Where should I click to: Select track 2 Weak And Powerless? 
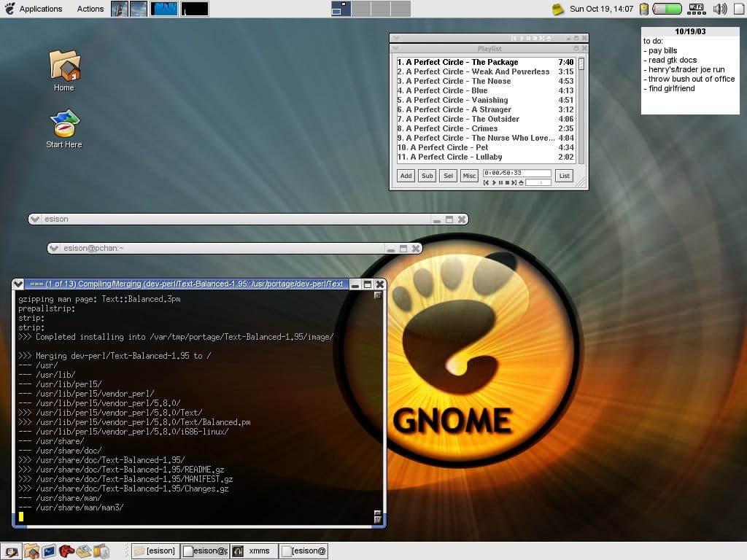pyautogui.click(x=485, y=71)
